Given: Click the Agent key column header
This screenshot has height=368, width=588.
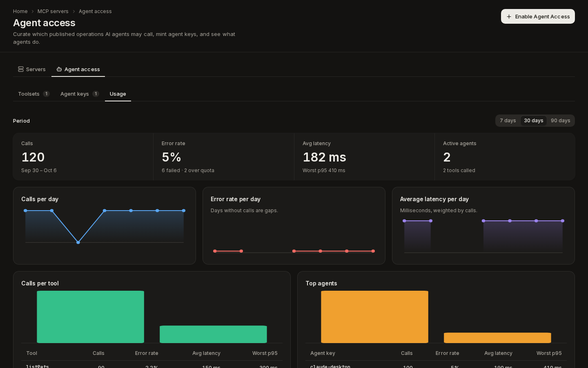Looking at the screenshot, I should (x=323, y=353).
